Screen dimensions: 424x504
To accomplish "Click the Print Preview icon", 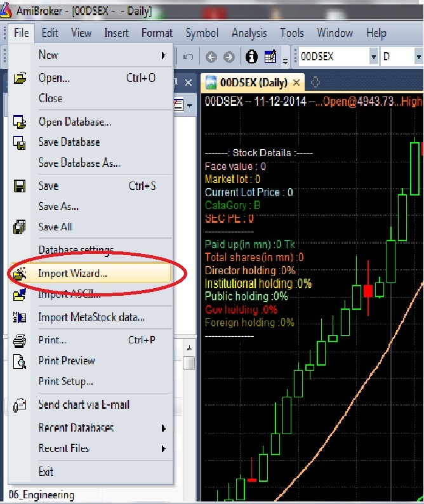I will [x=20, y=361].
